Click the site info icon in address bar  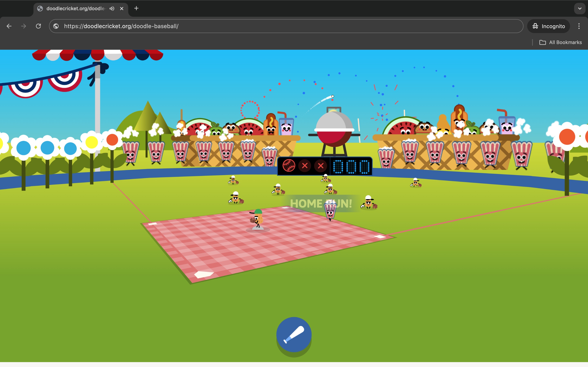tap(56, 26)
